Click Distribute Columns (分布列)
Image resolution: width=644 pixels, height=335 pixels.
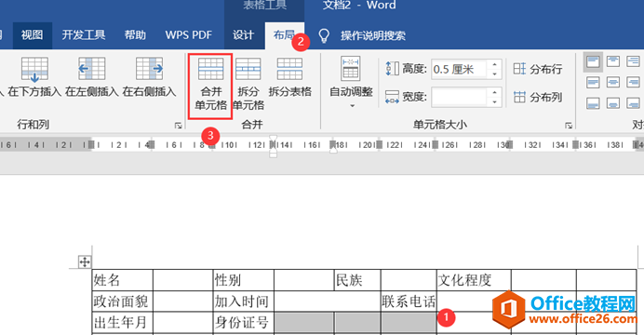point(537,98)
